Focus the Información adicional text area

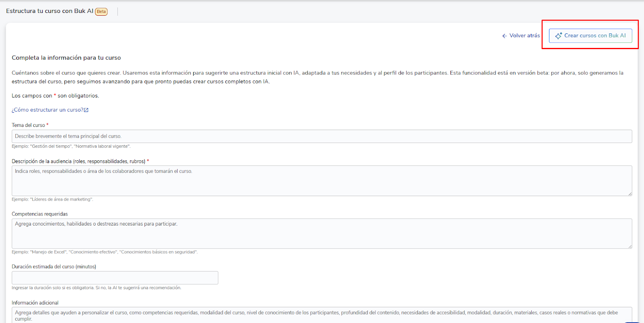(321, 315)
